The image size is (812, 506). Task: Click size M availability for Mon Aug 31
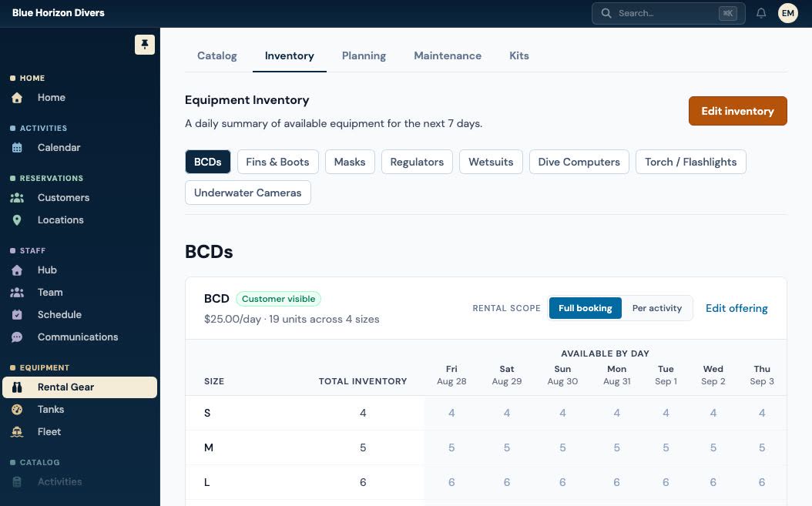coord(617,448)
